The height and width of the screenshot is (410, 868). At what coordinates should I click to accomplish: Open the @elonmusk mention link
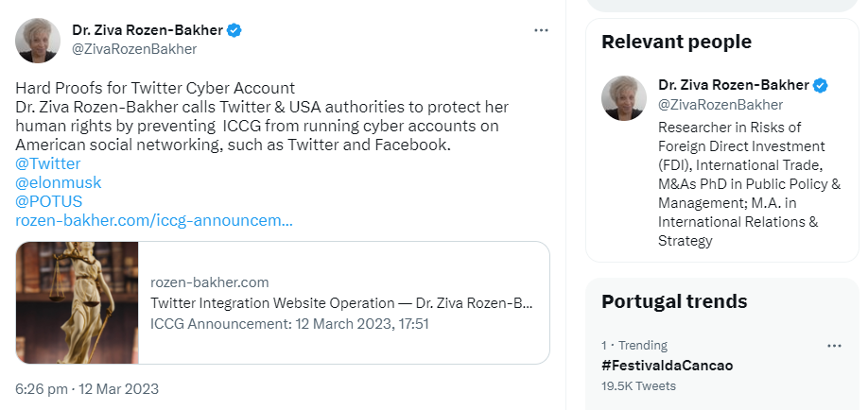click(x=59, y=182)
